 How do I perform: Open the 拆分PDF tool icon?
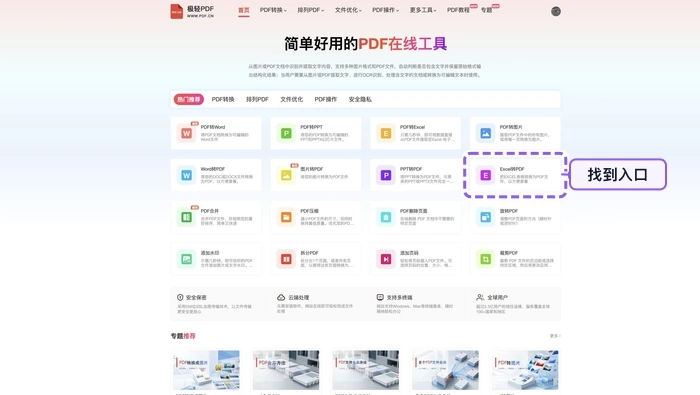tap(286, 259)
